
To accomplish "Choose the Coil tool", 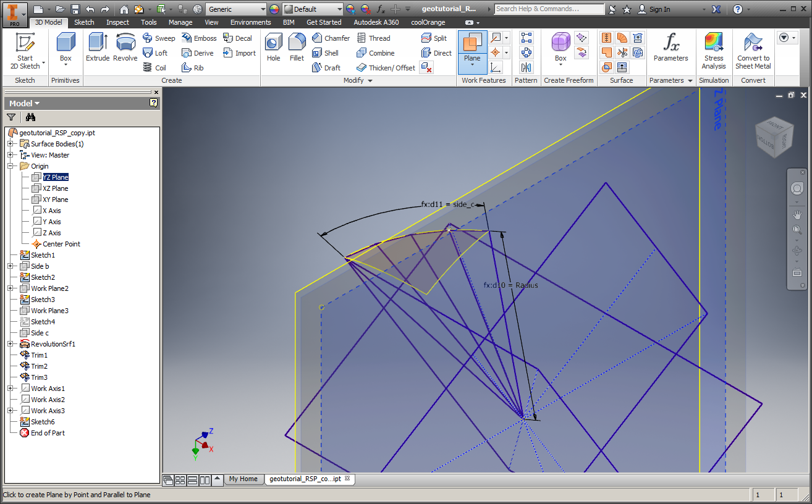I will coord(155,68).
